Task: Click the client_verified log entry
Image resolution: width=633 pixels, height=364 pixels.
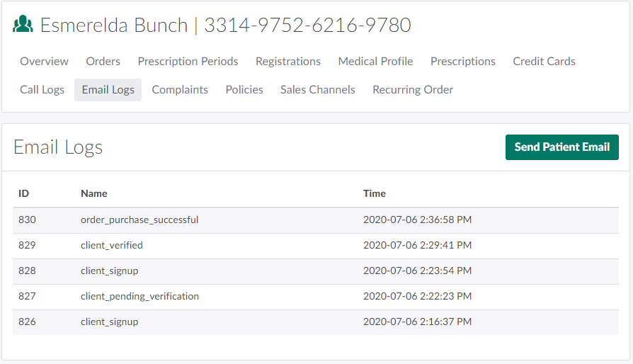Action: click(x=112, y=246)
